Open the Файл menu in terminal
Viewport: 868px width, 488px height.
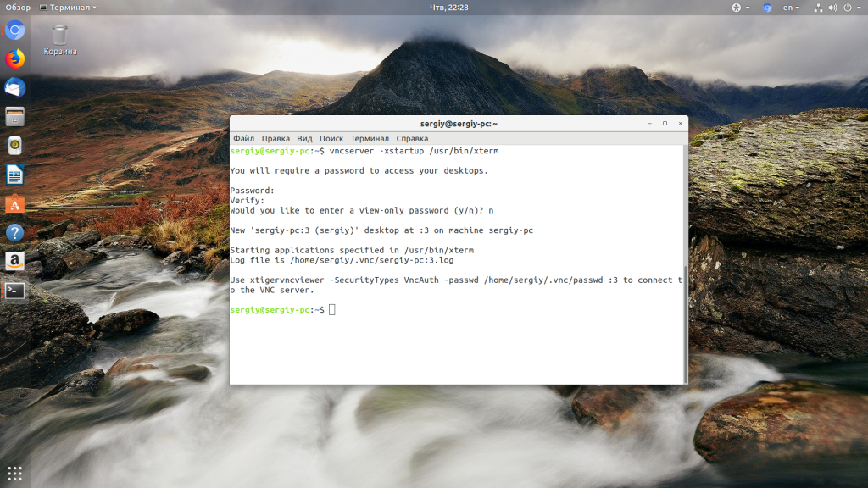tap(243, 138)
